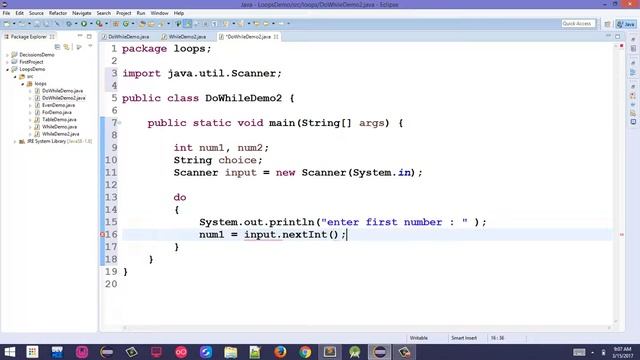
Task: Click the Save toolbar icon
Action: coord(37,24)
